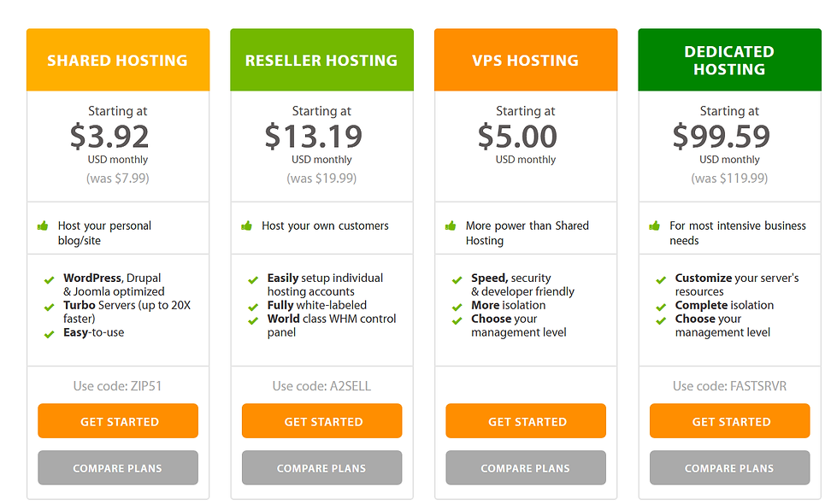Select the Reseller Hosting green header
The height and width of the screenshot is (504, 831).
(x=321, y=61)
